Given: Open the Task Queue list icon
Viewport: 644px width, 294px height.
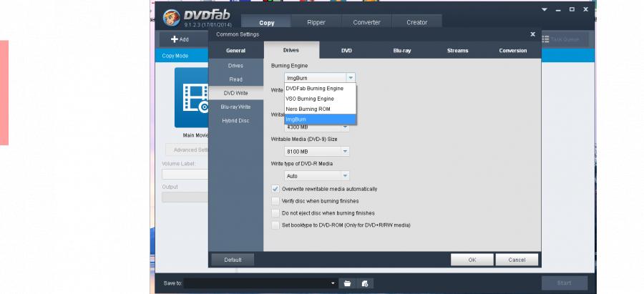Looking at the screenshot, I should [545, 39].
